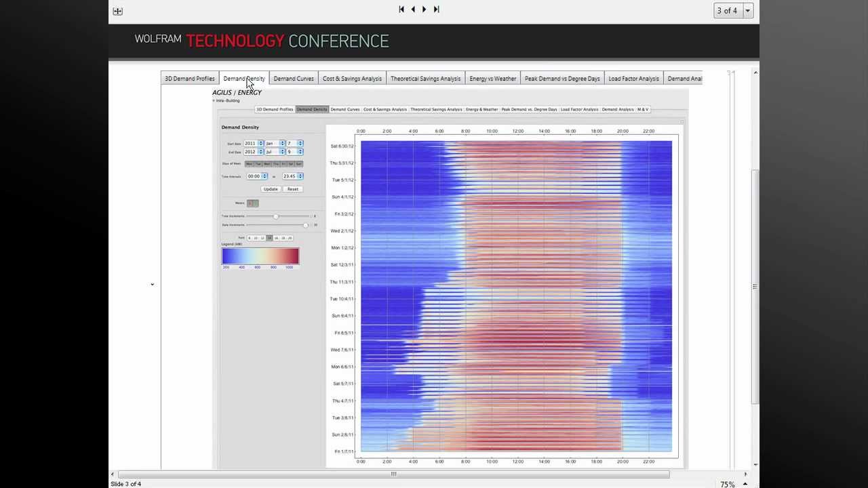Open End Date day dropdown 9
Image resolution: width=868 pixels, height=488 pixels.
tap(295, 152)
